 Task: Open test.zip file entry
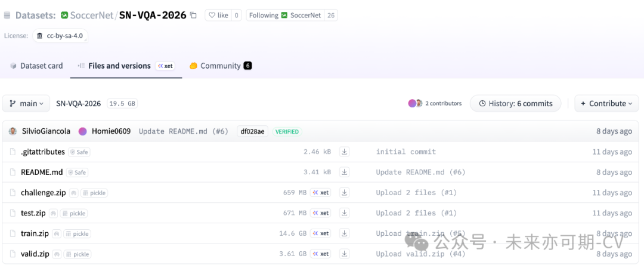(x=33, y=213)
